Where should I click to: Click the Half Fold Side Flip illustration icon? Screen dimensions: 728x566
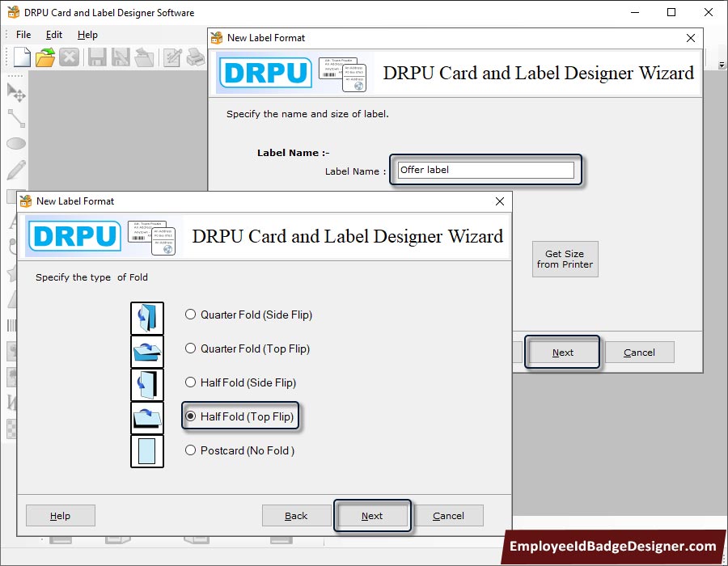click(x=147, y=385)
